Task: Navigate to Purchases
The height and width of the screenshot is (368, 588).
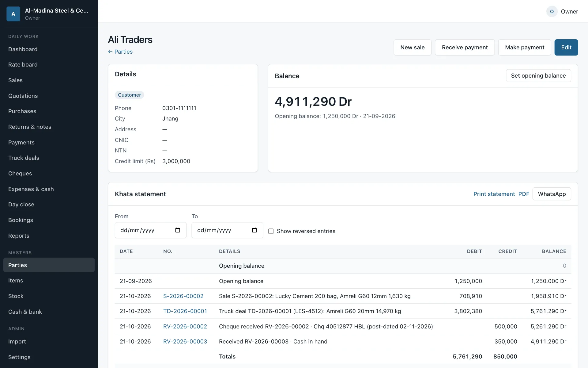Action: (49, 111)
